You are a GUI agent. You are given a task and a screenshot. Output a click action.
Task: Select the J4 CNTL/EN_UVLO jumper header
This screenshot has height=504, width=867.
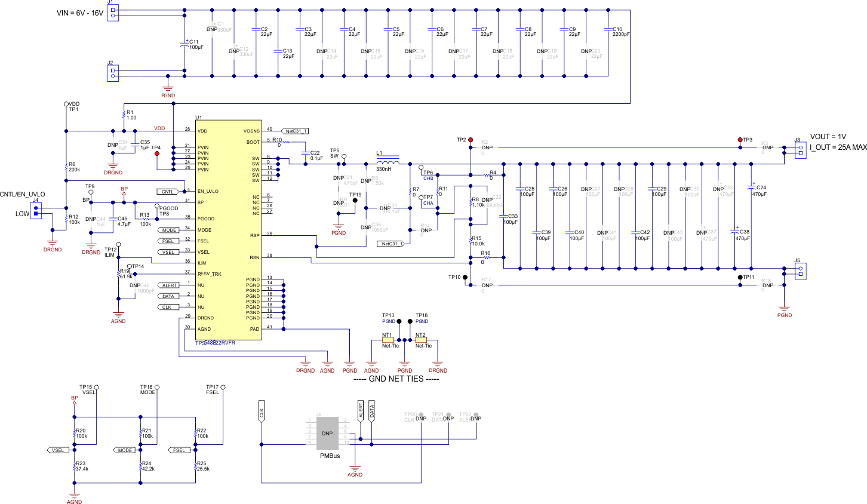[36, 211]
